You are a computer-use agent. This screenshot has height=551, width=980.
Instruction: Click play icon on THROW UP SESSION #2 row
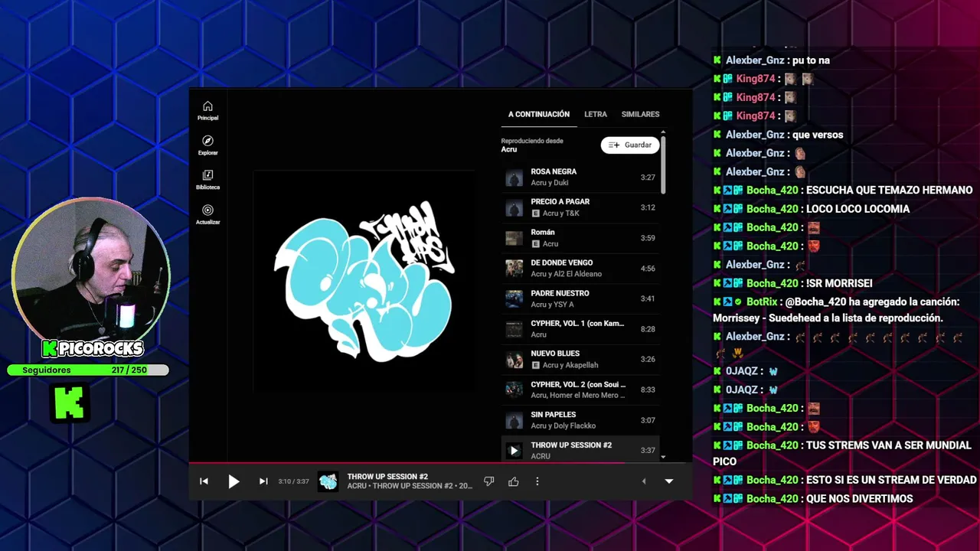point(514,451)
